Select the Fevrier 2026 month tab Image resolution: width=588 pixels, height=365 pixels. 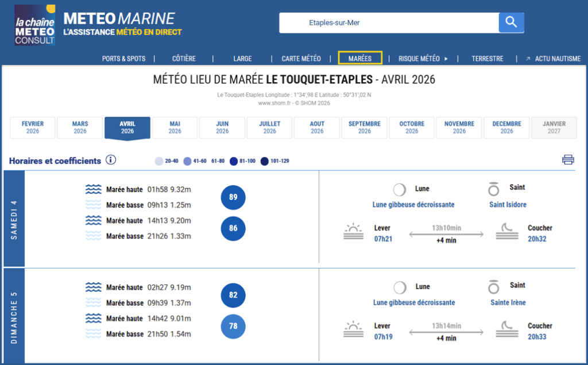pyautogui.click(x=33, y=128)
